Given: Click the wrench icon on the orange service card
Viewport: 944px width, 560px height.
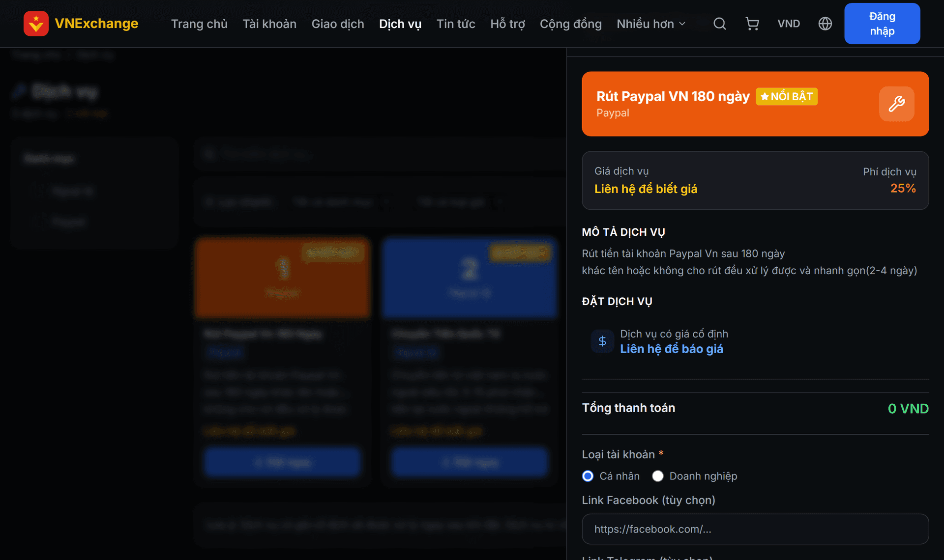Looking at the screenshot, I should click(x=897, y=104).
